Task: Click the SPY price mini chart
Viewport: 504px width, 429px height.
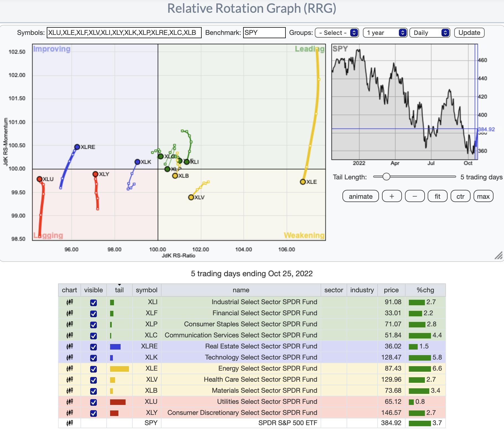Action: [405, 102]
